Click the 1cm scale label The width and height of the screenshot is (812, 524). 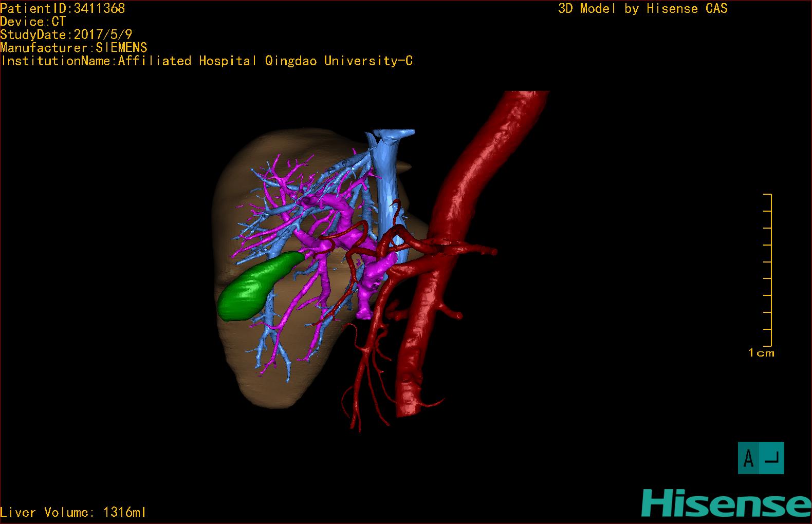coord(761,353)
